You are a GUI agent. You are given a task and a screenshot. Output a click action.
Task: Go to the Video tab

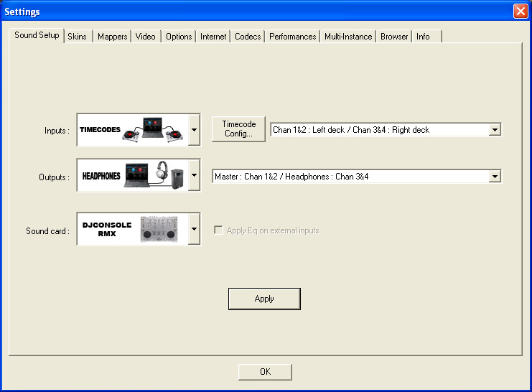point(146,37)
